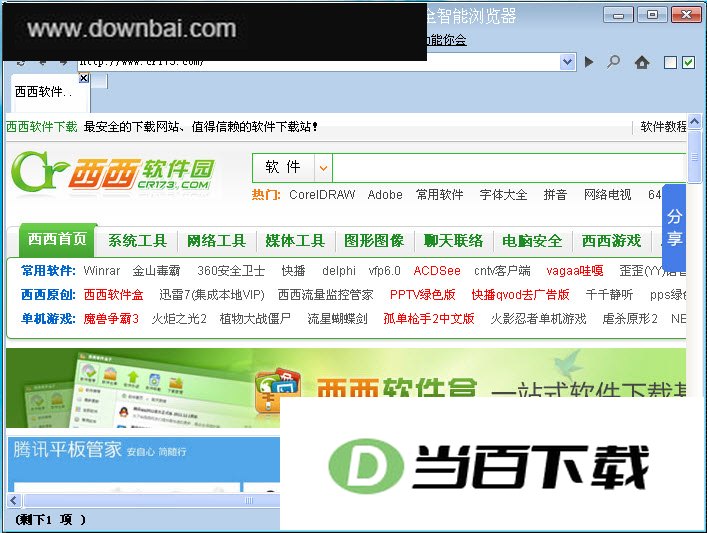Click the Go play arrow icon
The height and width of the screenshot is (533, 707).
tap(589, 62)
